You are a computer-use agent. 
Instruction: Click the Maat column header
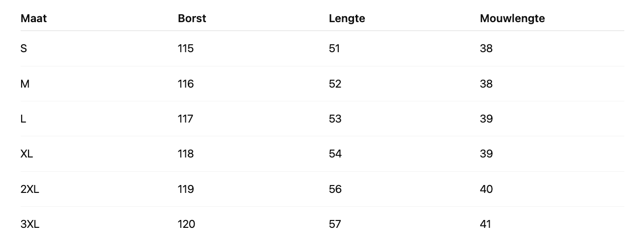point(33,19)
